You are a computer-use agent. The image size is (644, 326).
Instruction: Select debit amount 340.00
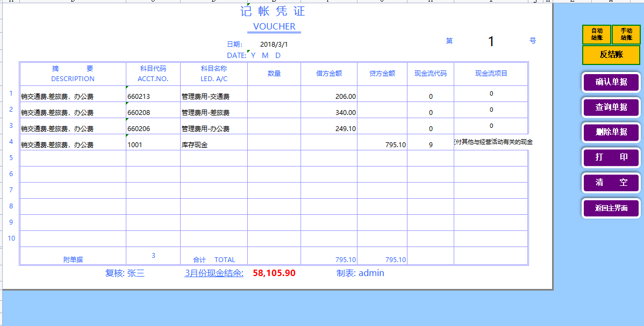tap(329, 110)
